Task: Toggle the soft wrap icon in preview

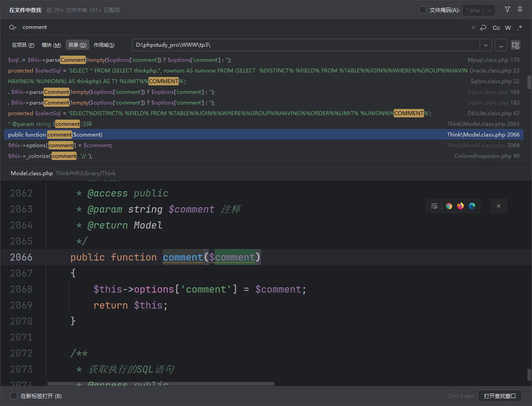Action: tap(434, 206)
